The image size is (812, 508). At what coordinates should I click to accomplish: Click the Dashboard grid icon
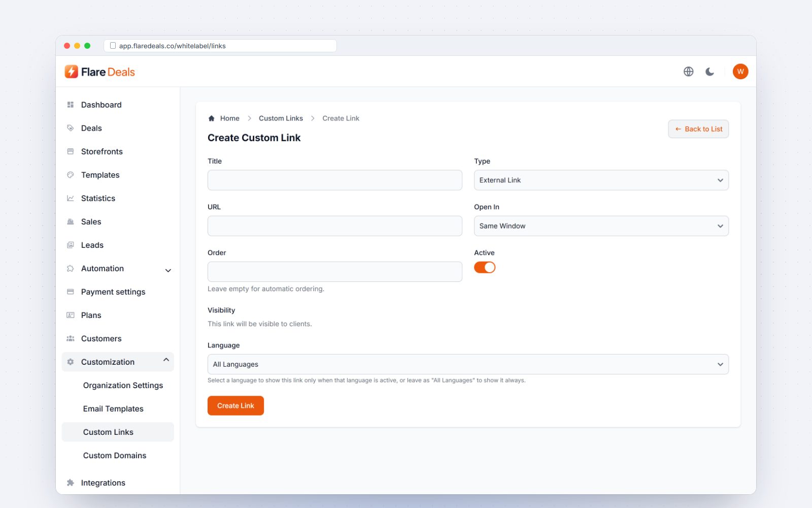point(71,105)
